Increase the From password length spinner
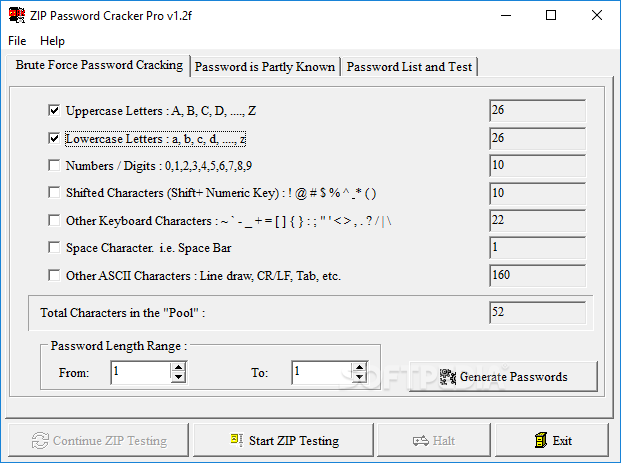 coord(178,367)
